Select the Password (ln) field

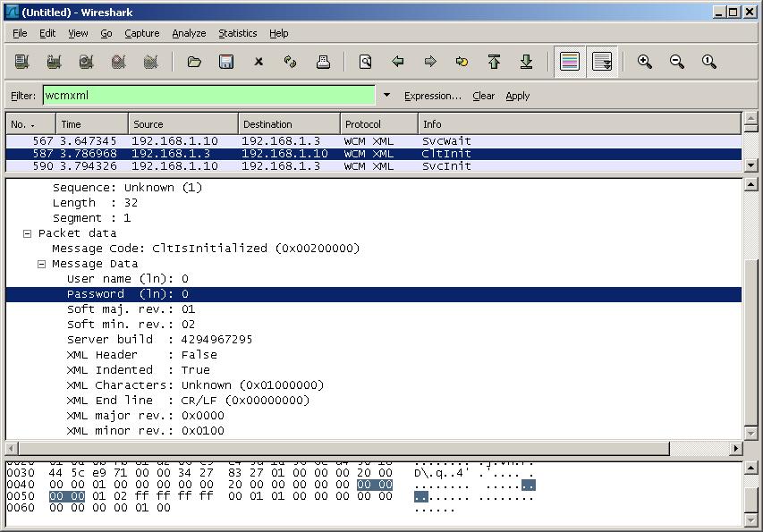[374, 294]
